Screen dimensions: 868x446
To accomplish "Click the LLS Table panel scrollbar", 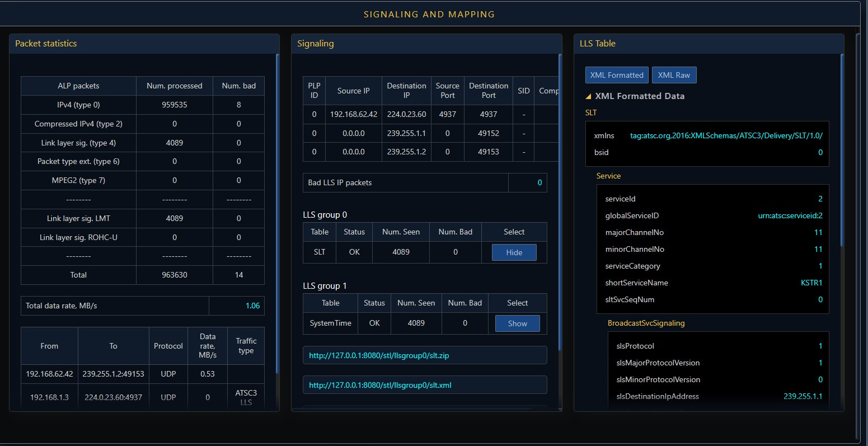I will point(842,150).
